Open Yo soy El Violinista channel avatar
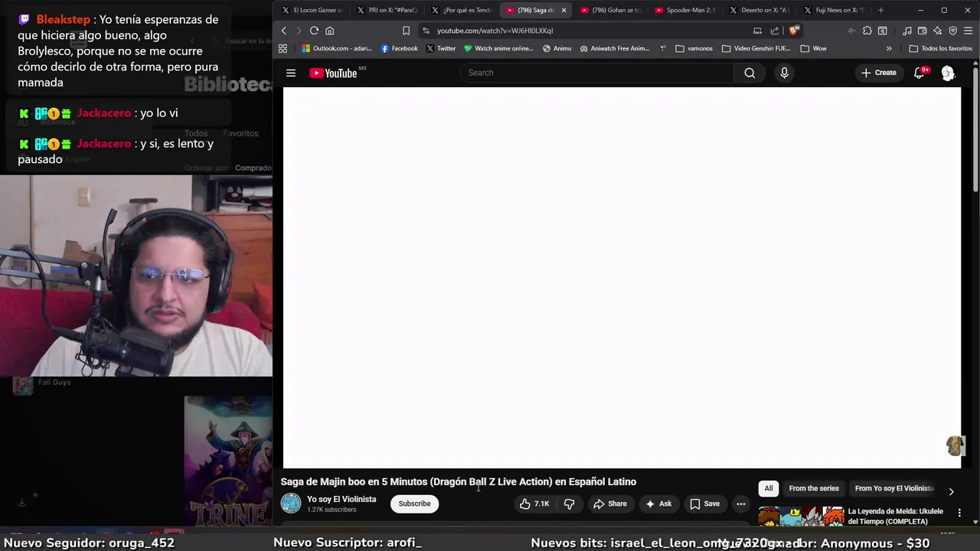The height and width of the screenshot is (551, 980). 291,504
